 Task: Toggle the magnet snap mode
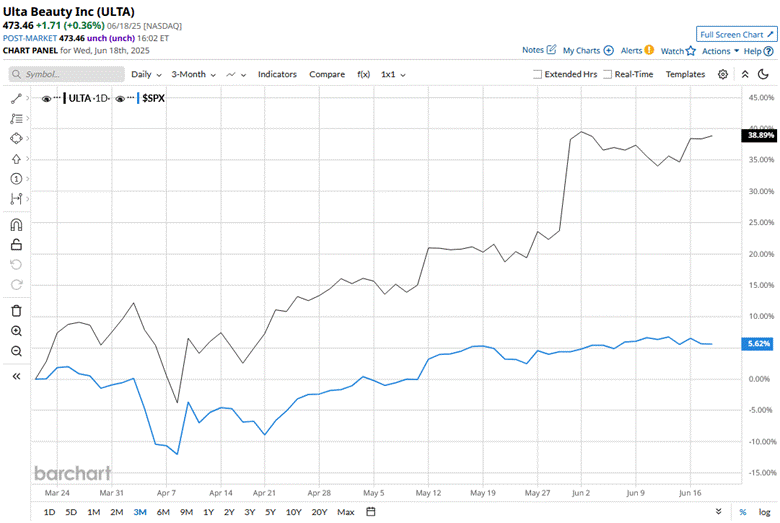16,225
